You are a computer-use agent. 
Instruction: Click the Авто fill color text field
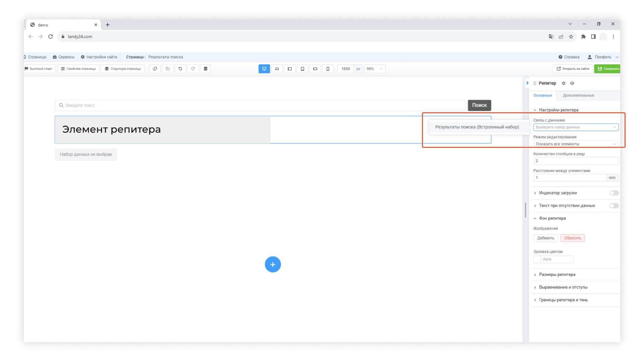pos(557,259)
